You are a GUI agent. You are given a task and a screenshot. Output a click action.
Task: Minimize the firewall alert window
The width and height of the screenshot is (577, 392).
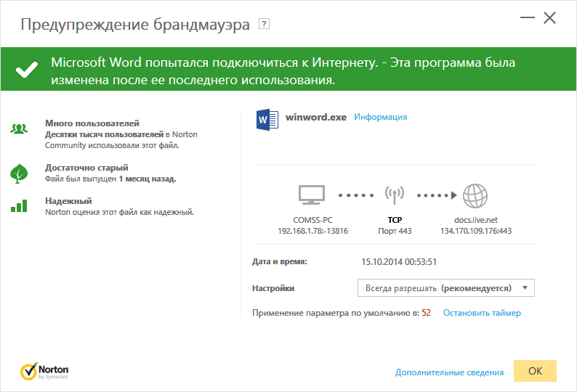528,17
